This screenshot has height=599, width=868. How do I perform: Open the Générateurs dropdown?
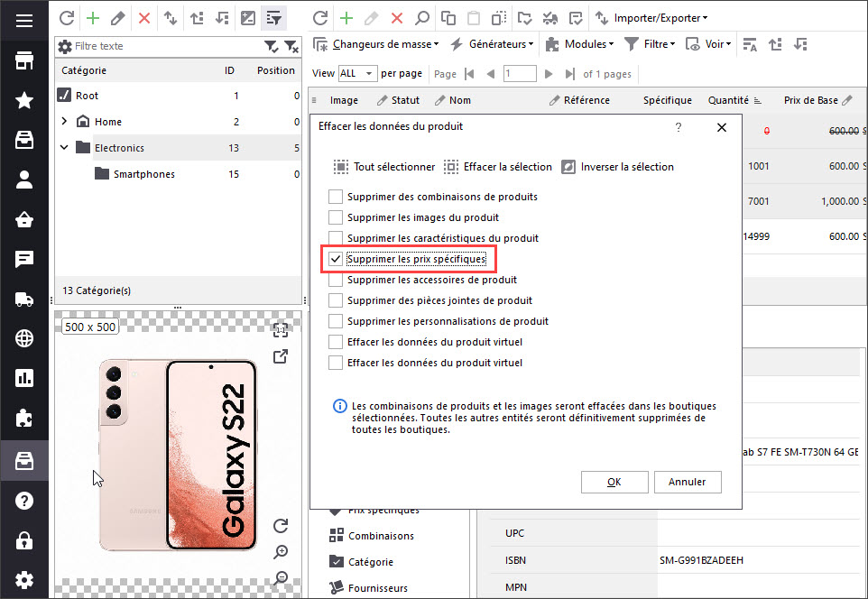coord(492,44)
